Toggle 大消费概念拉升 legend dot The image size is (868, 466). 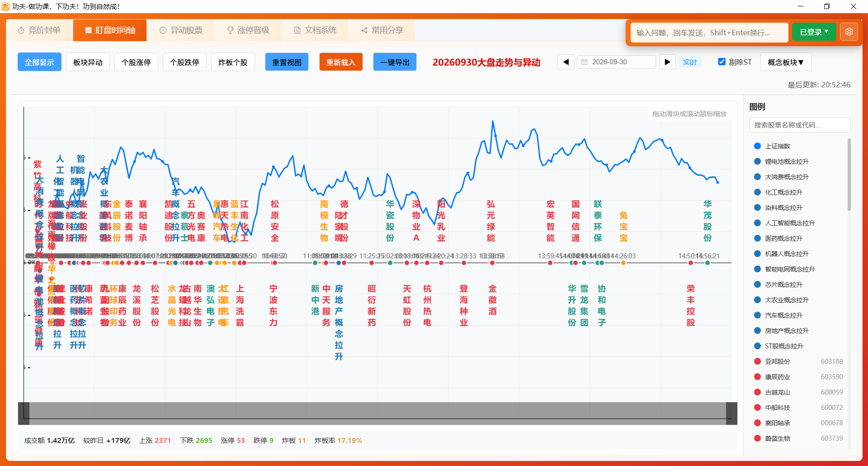(757, 177)
